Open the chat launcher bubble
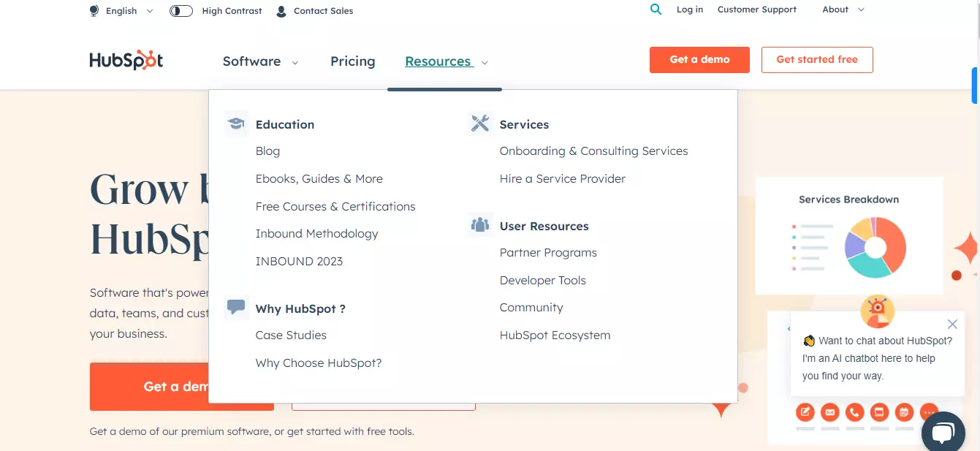Screen dimensions: 980x451 coord(943,433)
